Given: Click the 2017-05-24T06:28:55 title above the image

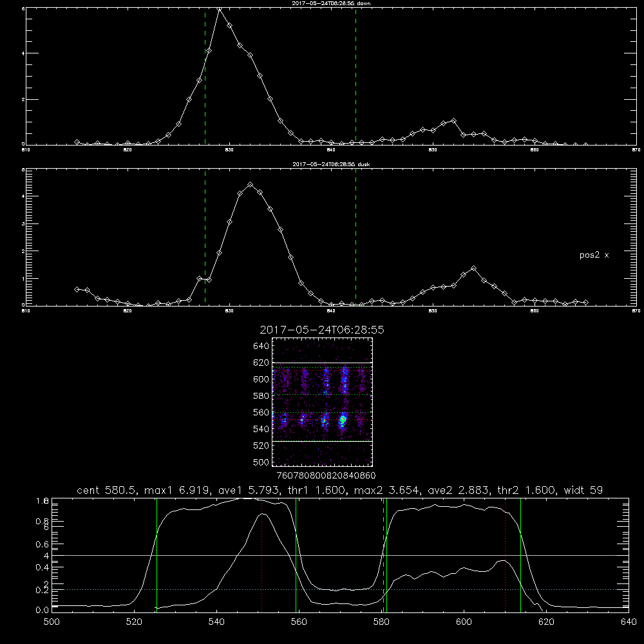Looking at the screenshot, I should pyautogui.click(x=322, y=330).
